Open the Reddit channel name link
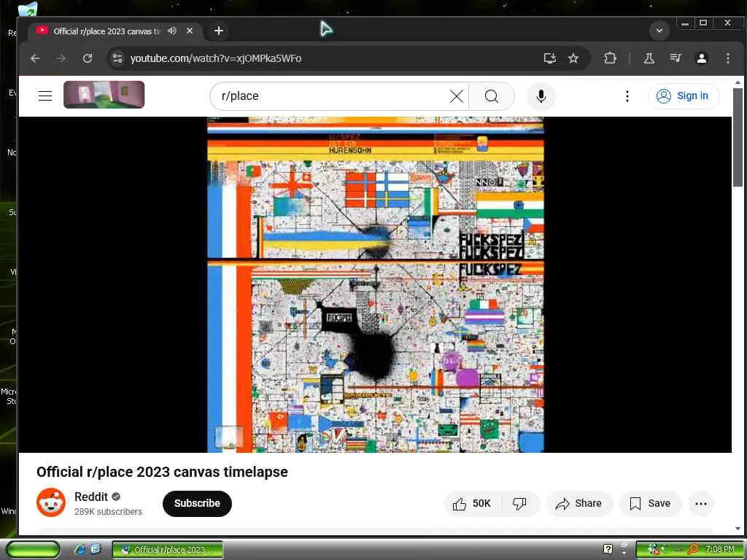 pos(91,497)
